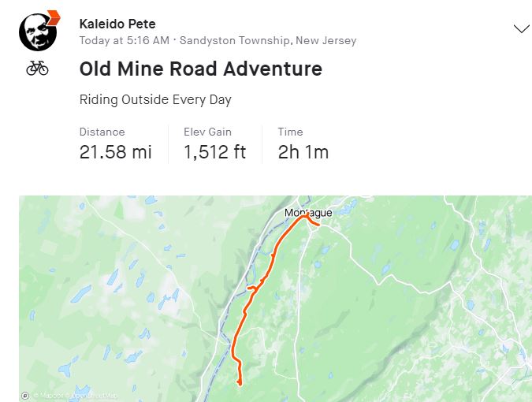Open the Old Mine Road Adventure activity
Viewport: 532px width, 402px height.
click(200, 69)
